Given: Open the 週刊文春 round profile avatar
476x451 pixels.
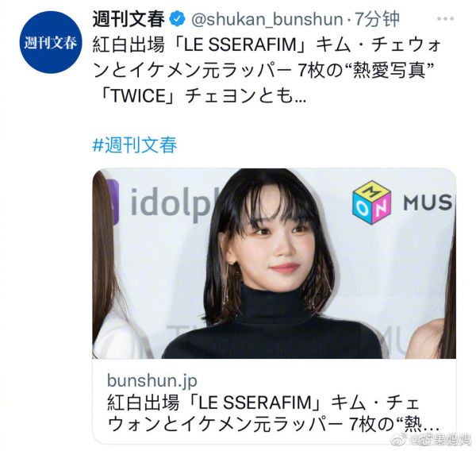Looking at the screenshot, I should 51,42.
